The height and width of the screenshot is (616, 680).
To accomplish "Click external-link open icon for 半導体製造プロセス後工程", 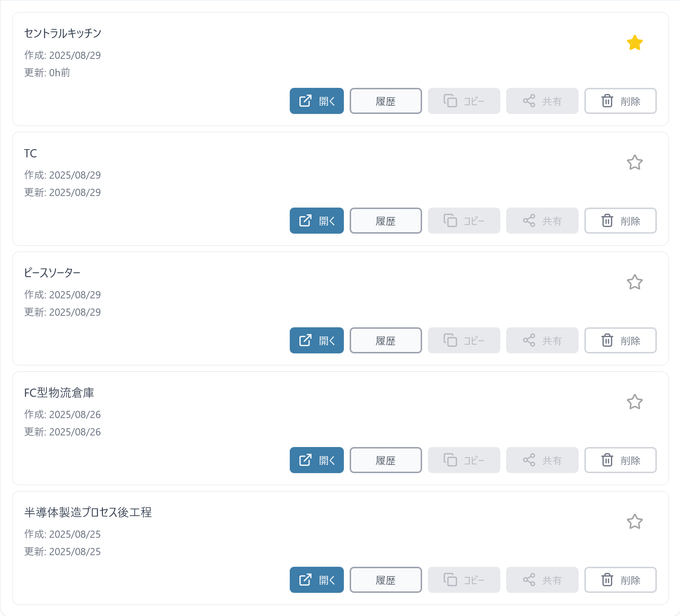I will click(305, 580).
